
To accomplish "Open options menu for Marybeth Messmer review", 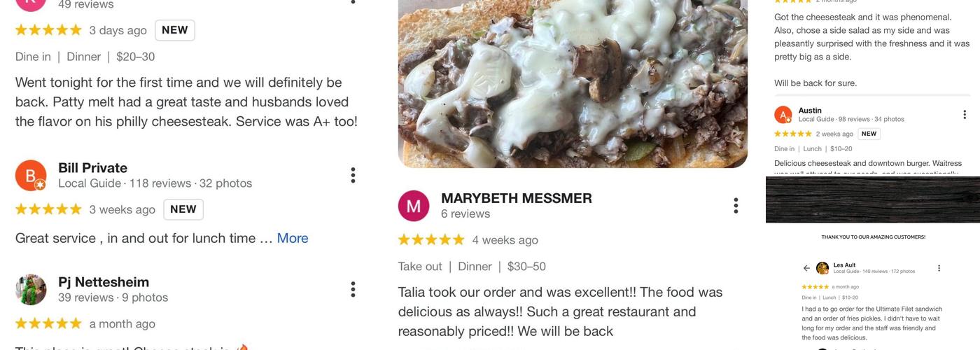I will [736, 205].
